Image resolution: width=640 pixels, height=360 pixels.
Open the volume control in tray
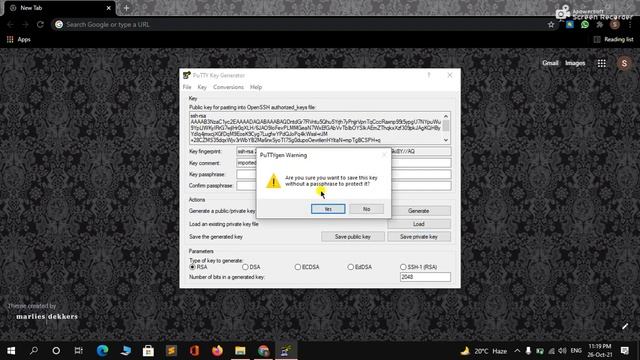(562, 351)
